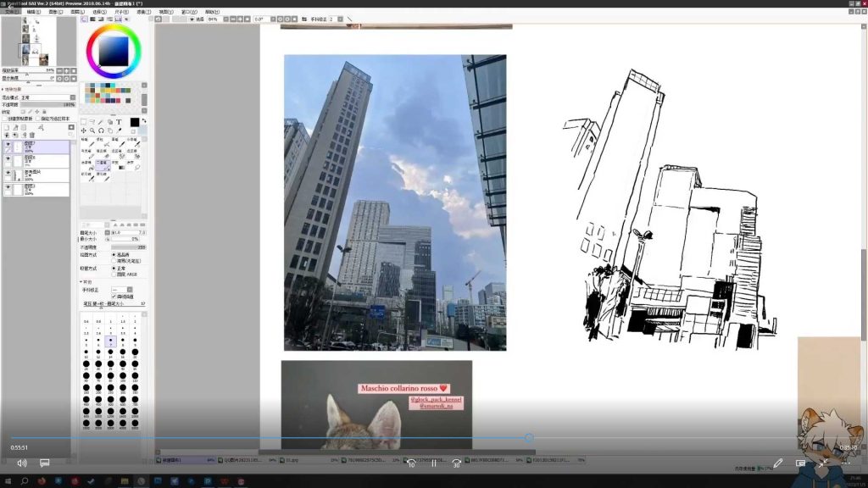Toggle 选区 checkbox in top toolbar
This screenshot has height=488, width=868.
[192, 19]
